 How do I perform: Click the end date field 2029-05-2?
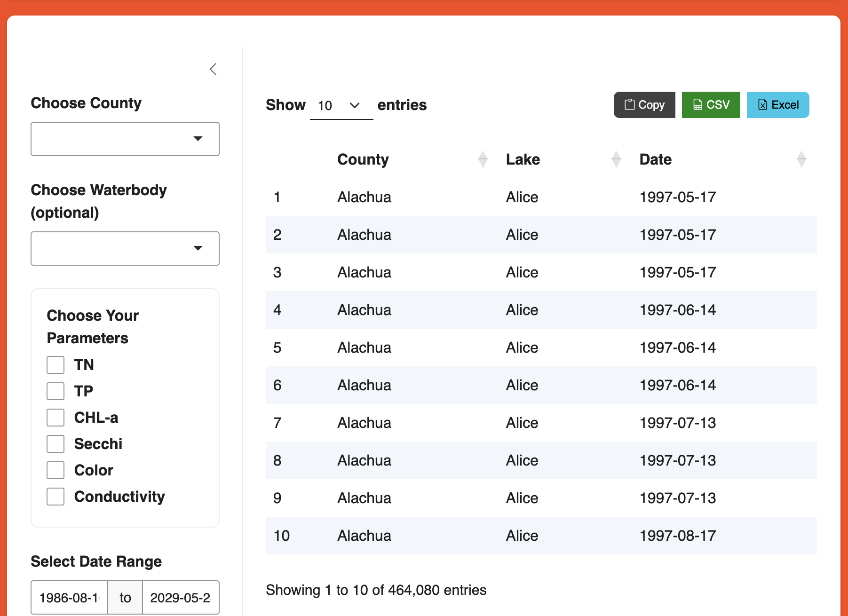coord(181,598)
